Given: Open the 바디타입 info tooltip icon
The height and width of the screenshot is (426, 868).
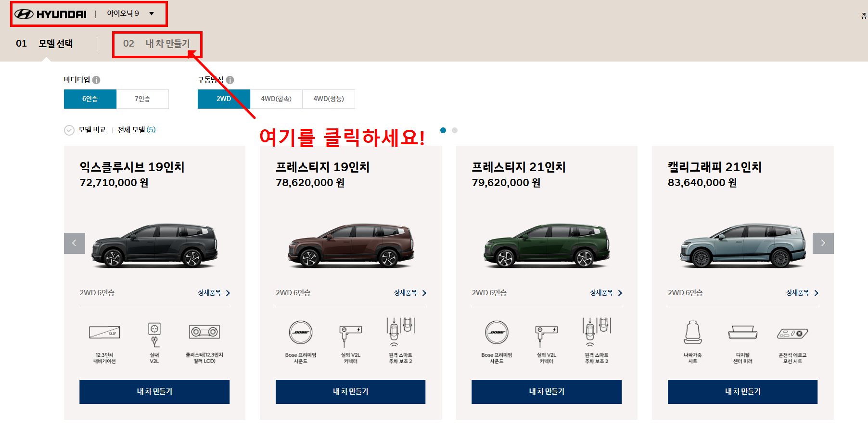Looking at the screenshot, I should (97, 80).
